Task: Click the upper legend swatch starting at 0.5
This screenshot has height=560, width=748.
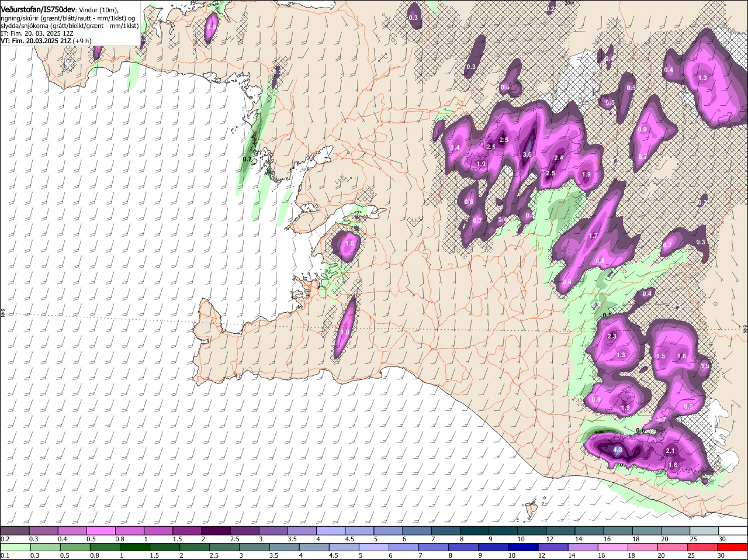Action: [x=101, y=530]
